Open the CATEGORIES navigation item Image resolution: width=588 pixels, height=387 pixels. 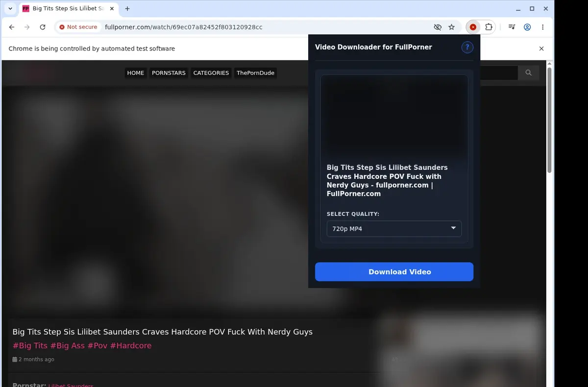coord(211,73)
